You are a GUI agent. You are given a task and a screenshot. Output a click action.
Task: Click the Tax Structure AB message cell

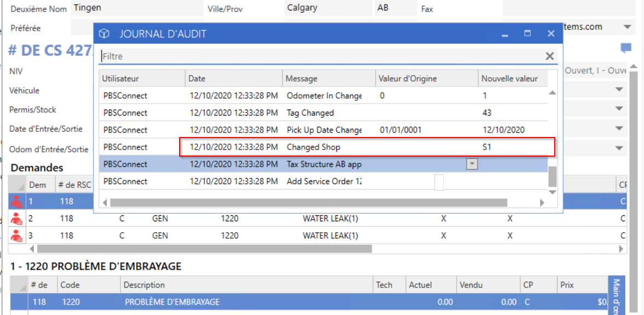329,164
